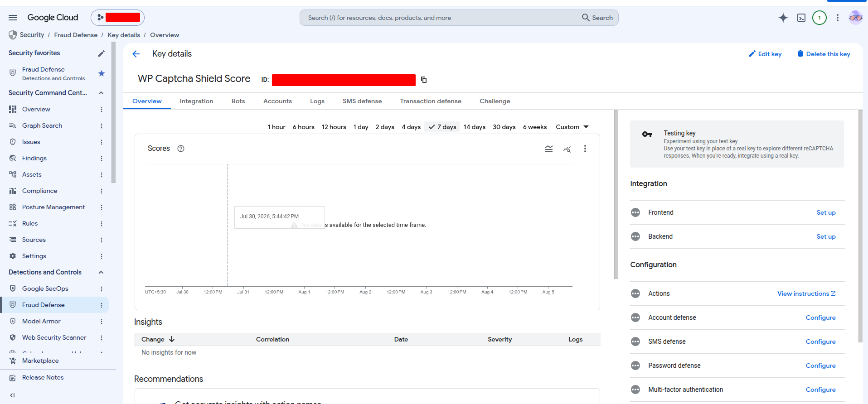Switch to the Logs tab
The image size is (868, 404).
[317, 101]
